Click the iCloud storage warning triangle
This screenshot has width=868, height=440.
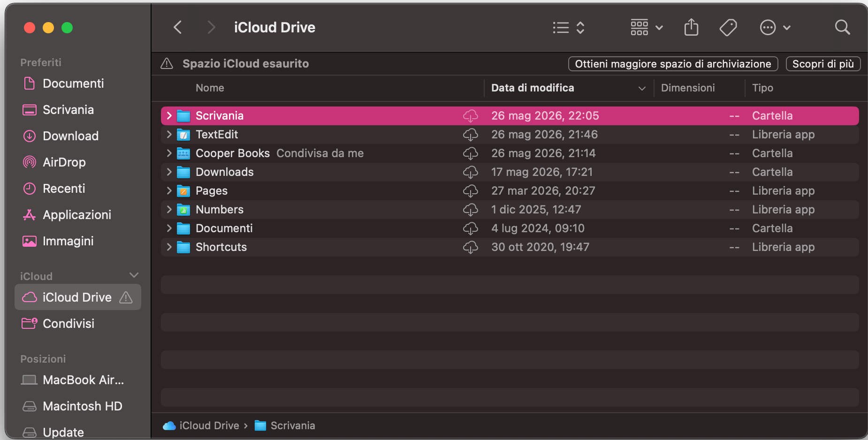(x=167, y=63)
